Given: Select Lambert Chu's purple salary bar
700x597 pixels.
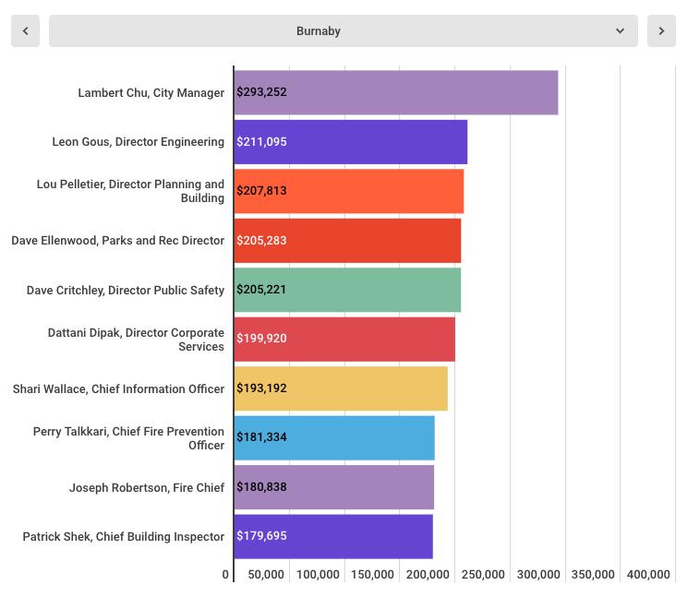Looking at the screenshot, I should 395,92.
